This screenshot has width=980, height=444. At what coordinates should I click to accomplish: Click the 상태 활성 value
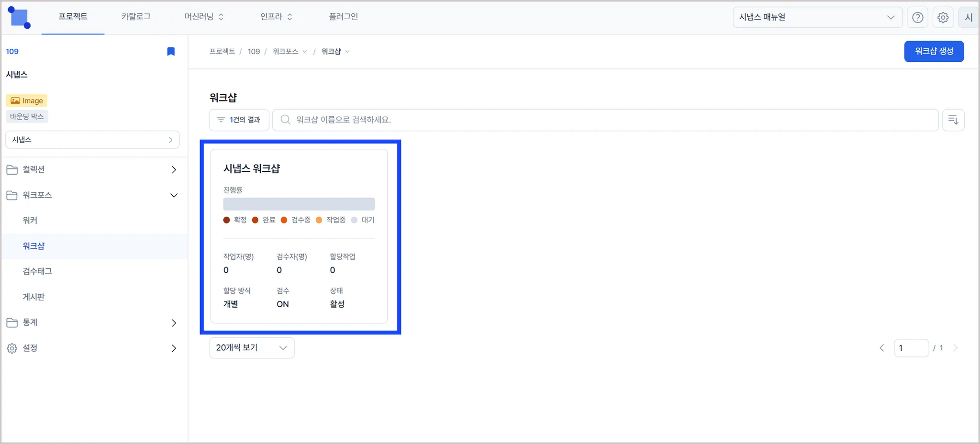(x=337, y=304)
